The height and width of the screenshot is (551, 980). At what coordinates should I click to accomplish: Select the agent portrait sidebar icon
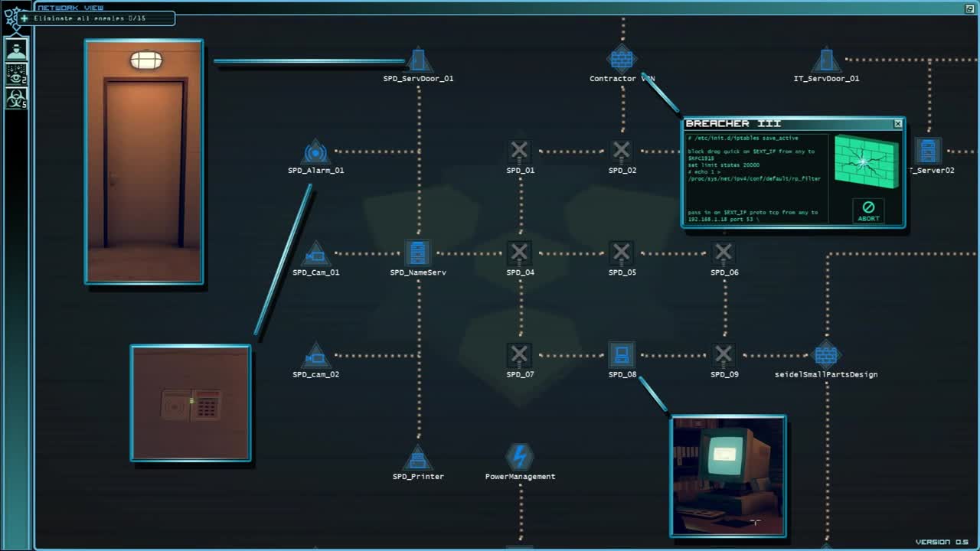(16, 49)
